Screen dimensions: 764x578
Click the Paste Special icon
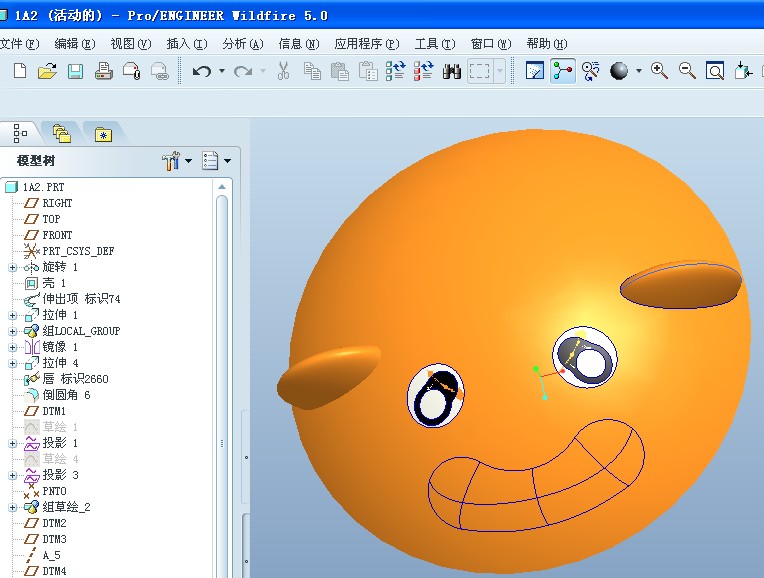[368, 71]
